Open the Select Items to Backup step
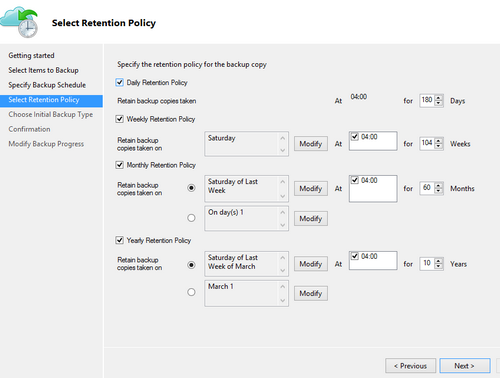This screenshot has height=378, width=500. [x=43, y=70]
